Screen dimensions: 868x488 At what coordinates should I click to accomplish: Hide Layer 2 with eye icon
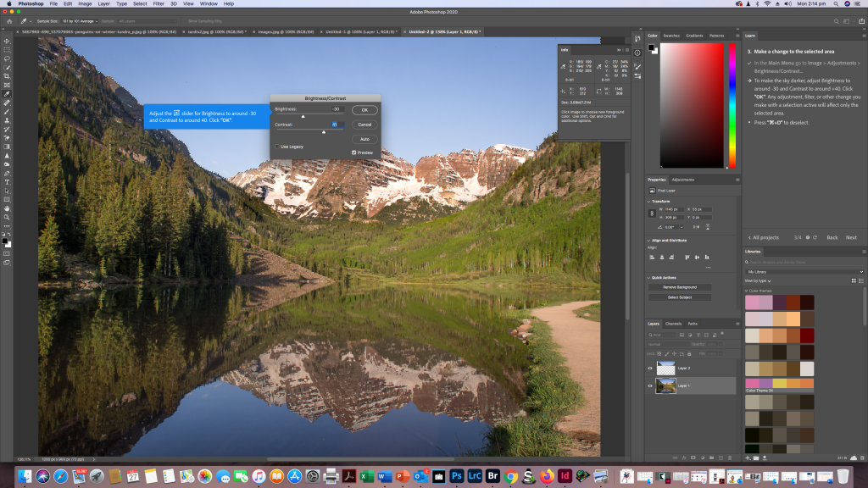[650, 369]
